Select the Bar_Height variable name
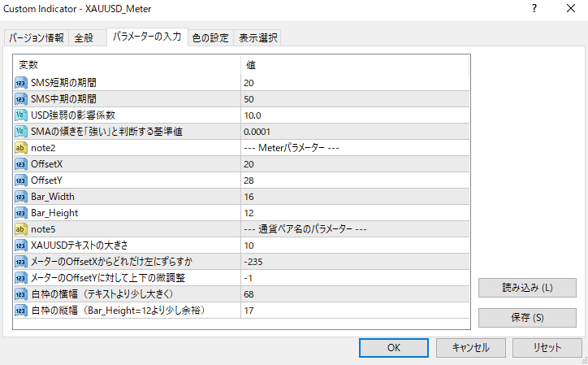The image size is (588, 365). [54, 213]
